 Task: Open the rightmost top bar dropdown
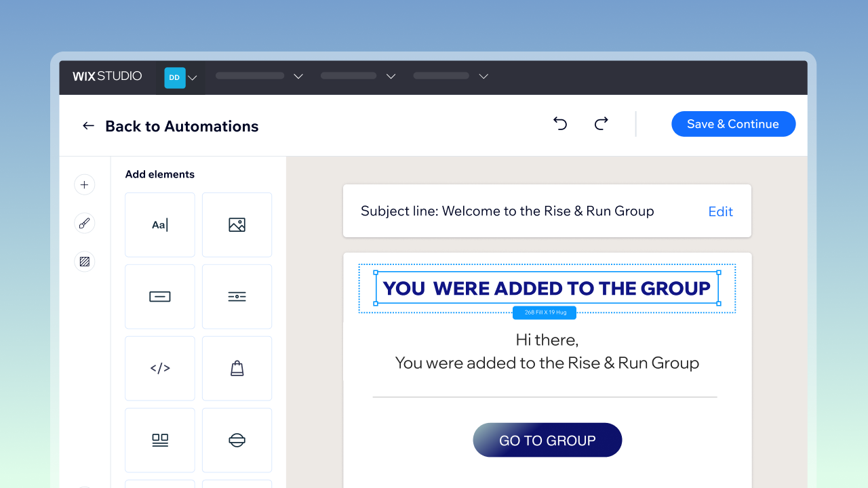(x=483, y=76)
